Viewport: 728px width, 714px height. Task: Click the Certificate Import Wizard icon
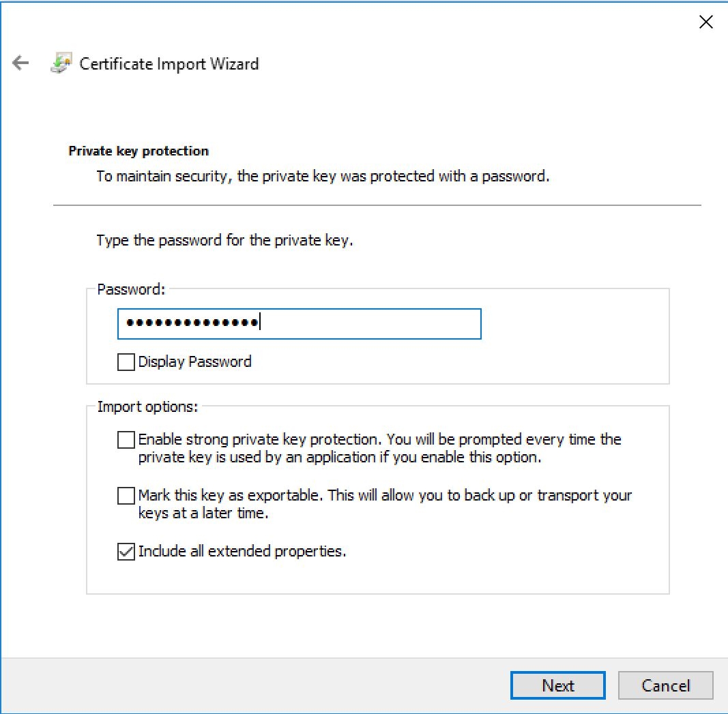click(x=61, y=63)
